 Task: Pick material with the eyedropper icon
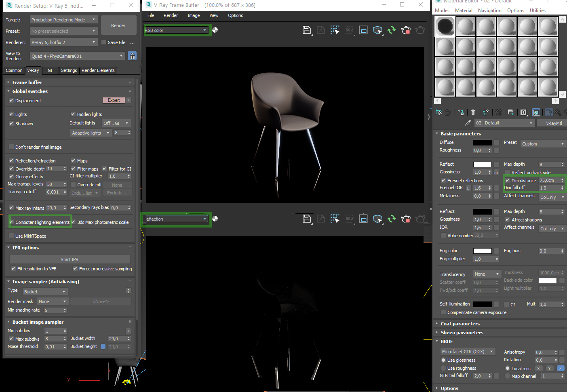468,123
